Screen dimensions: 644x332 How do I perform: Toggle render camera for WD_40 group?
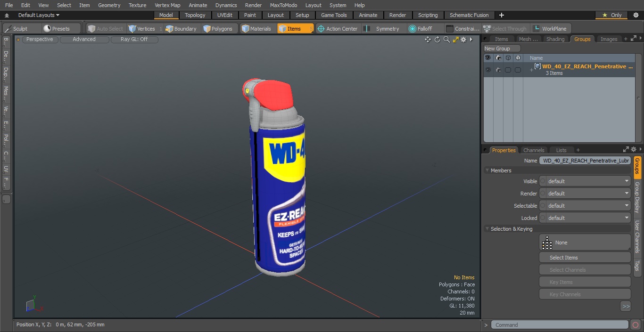(498, 70)
